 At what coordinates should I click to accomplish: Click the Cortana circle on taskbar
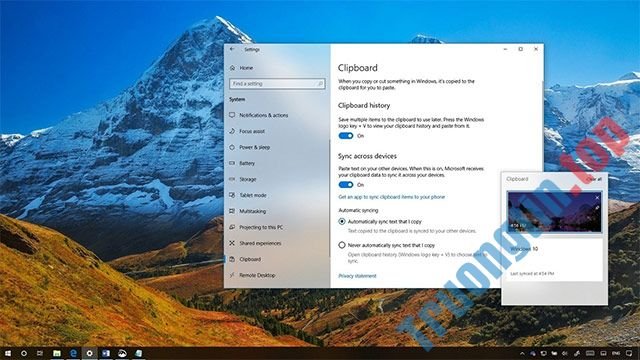pos(24,353)
